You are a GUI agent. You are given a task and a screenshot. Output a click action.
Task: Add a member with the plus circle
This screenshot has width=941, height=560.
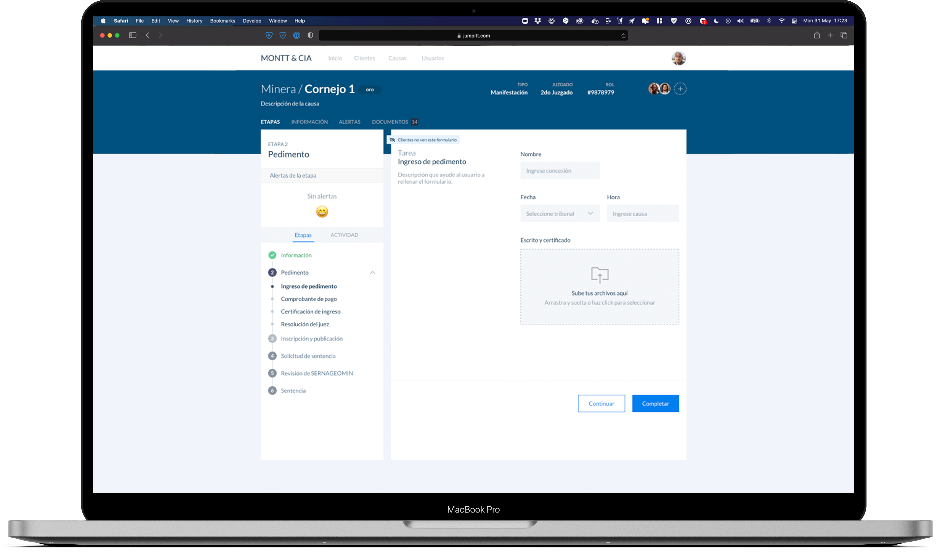[x=680, y=89]
